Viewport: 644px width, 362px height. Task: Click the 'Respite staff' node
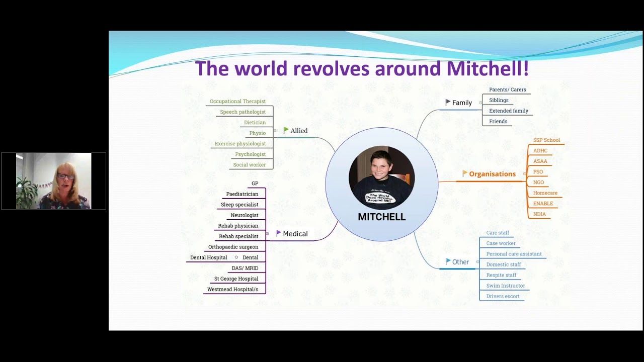pos(501,275)
